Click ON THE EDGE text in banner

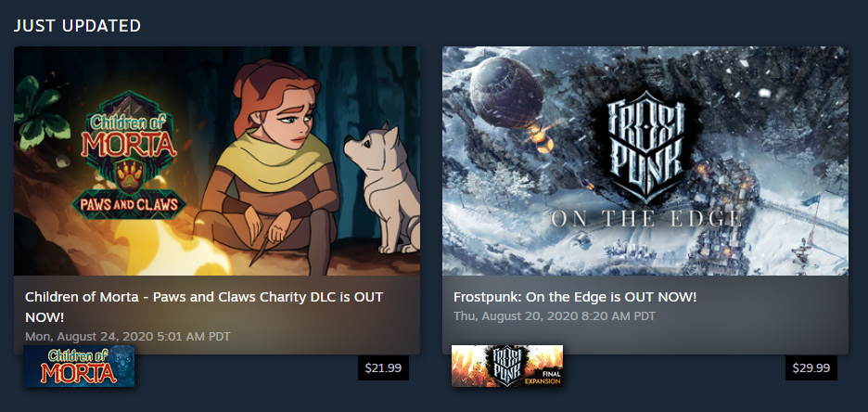click(645, 218)
